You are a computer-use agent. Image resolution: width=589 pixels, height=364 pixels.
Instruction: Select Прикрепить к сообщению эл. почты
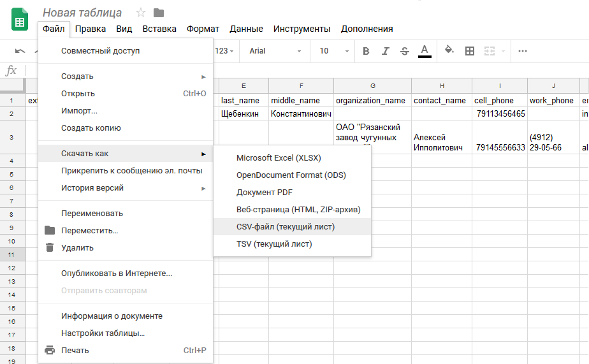126,171
